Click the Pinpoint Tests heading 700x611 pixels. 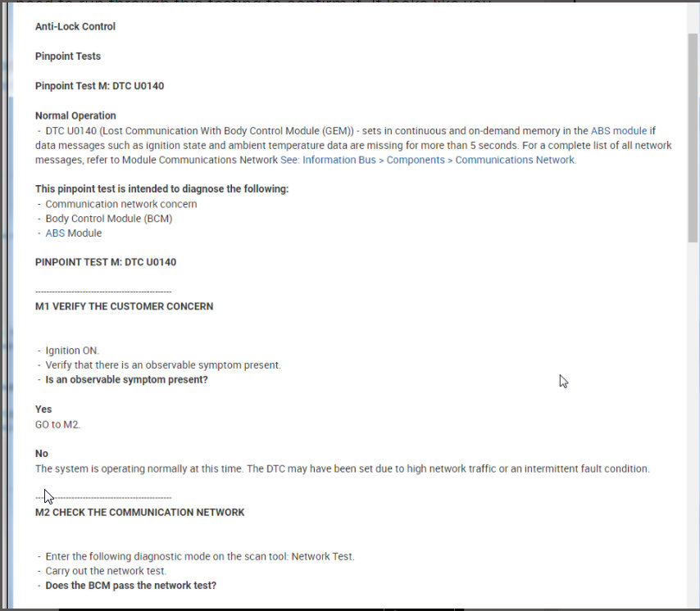coord(68,57)
